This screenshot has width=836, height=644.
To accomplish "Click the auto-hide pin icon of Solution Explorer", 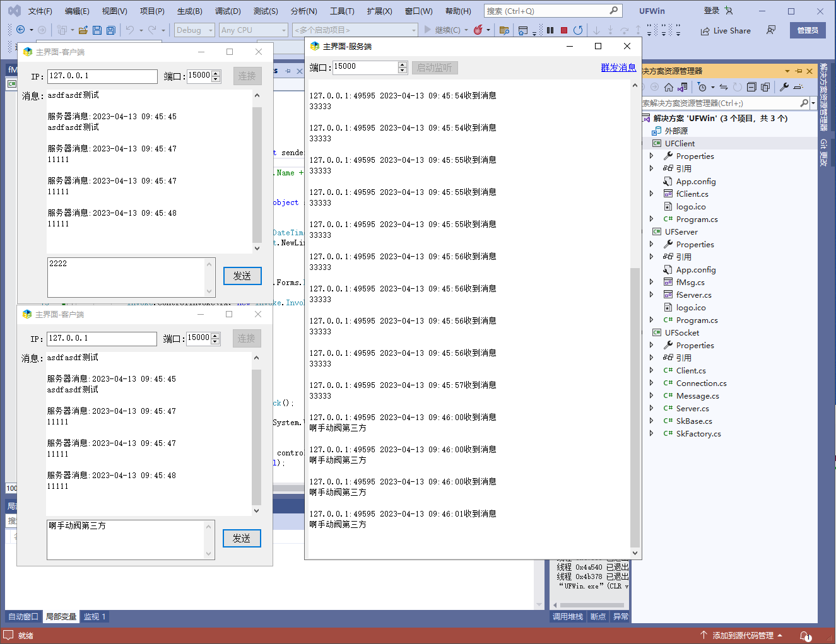I will pos(799,71).
